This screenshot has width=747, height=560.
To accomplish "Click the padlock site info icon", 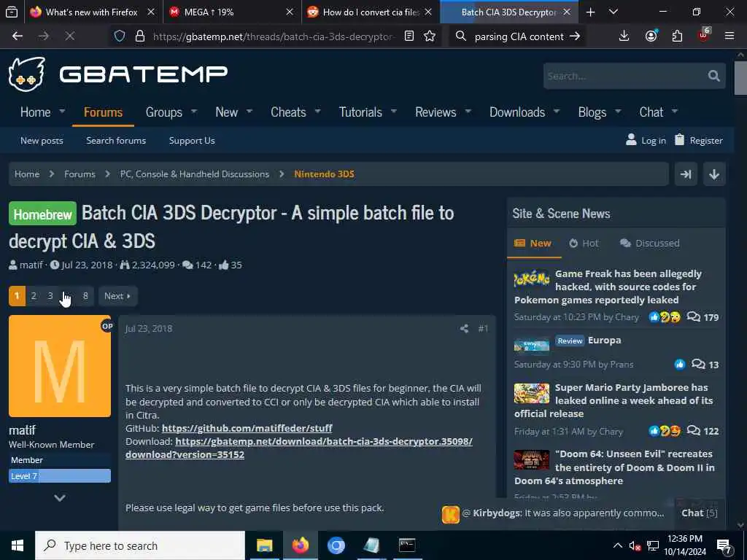I will tap(139, 36).
